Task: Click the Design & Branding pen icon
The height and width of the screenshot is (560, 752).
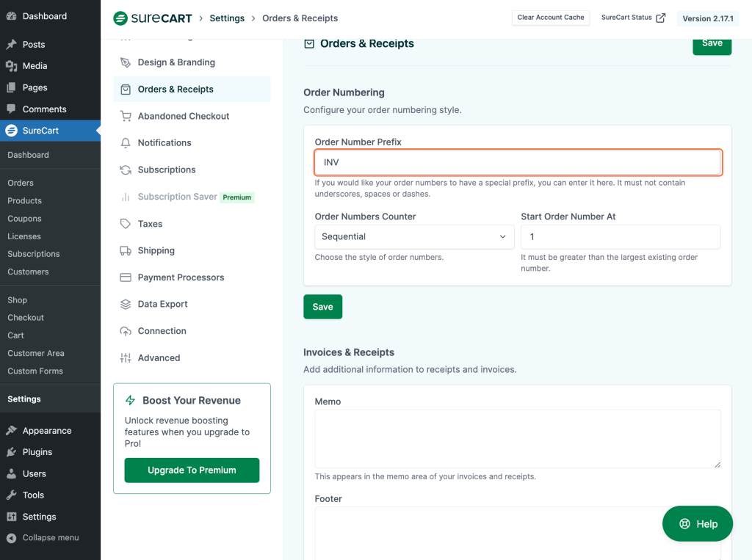Action: (x=125, y=62)
